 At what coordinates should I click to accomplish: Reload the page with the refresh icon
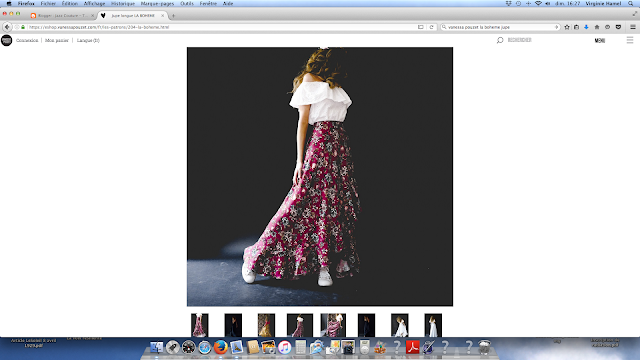tap(431, 27)
